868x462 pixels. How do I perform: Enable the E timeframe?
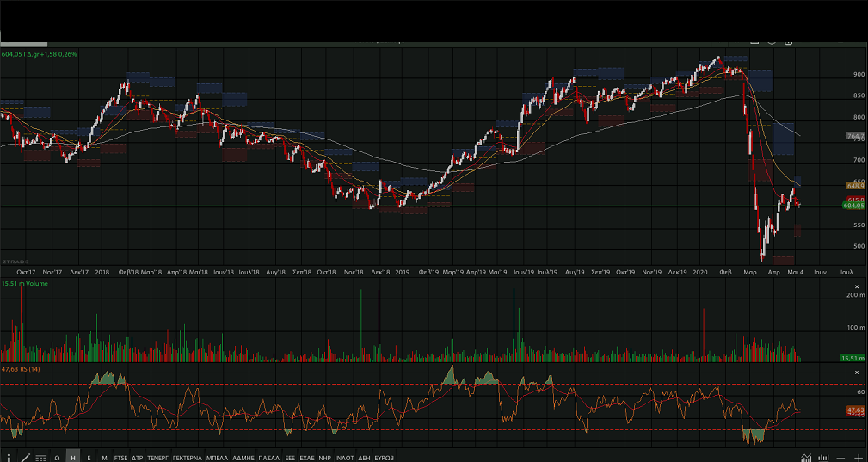click(89, 458)
